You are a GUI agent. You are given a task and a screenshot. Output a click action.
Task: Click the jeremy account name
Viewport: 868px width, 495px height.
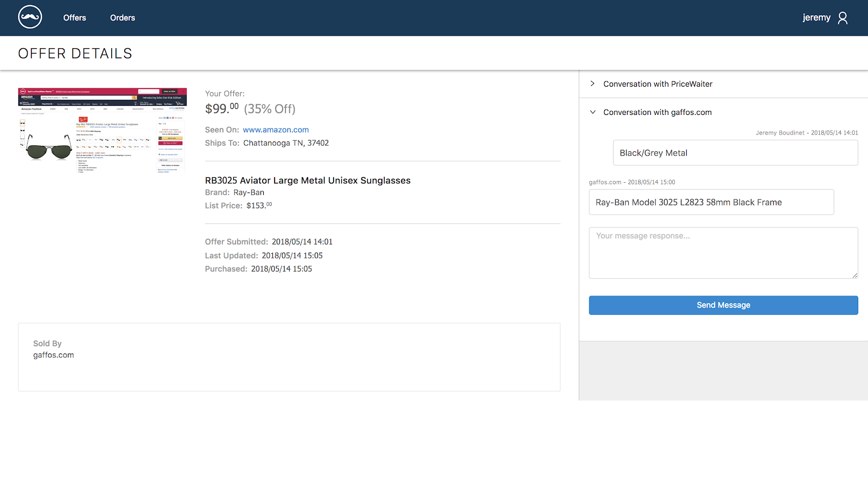click(x=816, y=18)
